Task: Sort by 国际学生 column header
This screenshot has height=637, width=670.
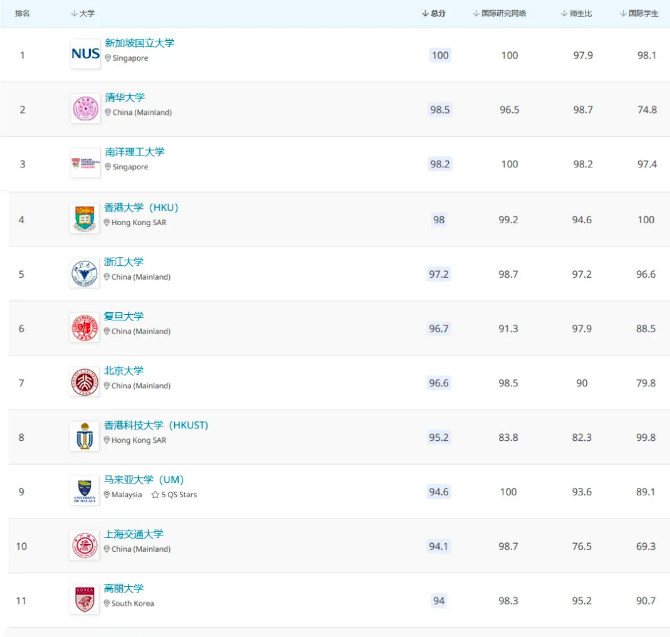Action: (639, 14)
